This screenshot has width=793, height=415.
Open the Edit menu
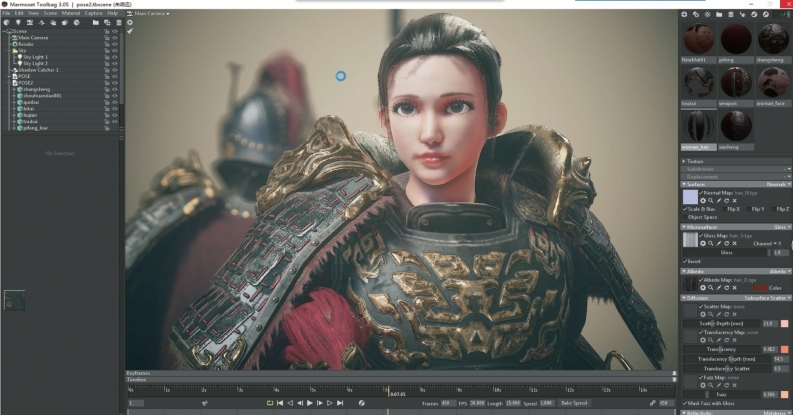pos(19,13)
